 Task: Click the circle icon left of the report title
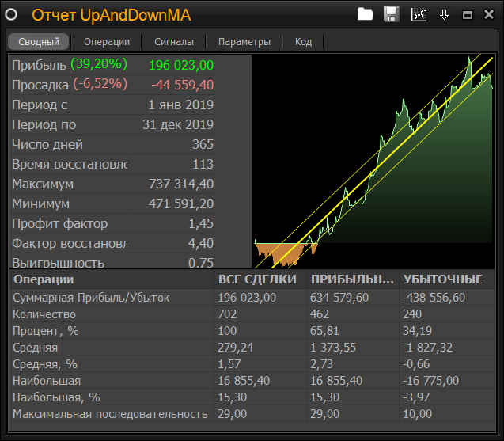[13, 15]
